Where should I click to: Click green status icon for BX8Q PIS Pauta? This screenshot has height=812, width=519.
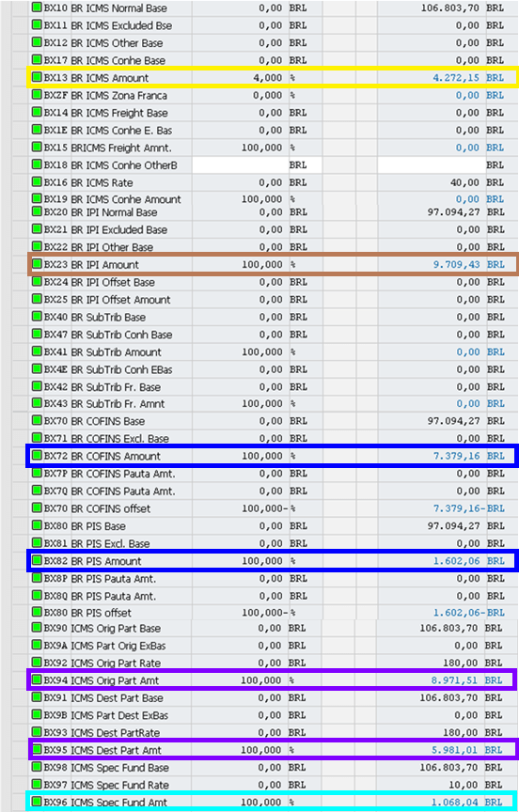[x=37, y=596]
